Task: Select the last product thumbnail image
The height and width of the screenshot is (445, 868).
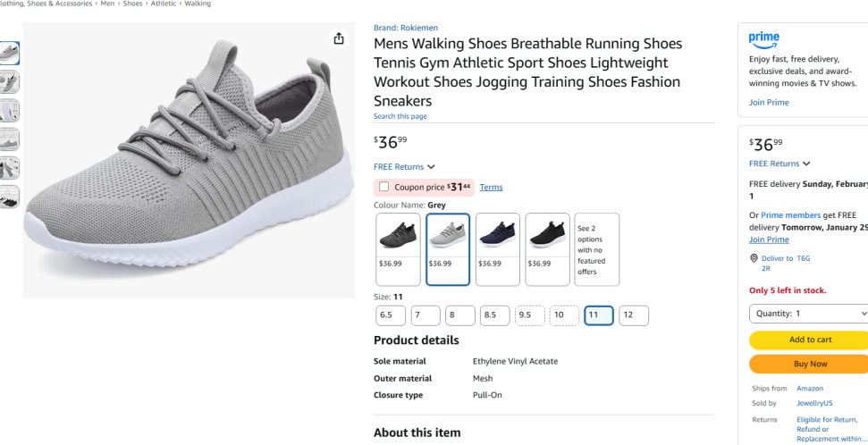Action: click(x=10, y=197)
